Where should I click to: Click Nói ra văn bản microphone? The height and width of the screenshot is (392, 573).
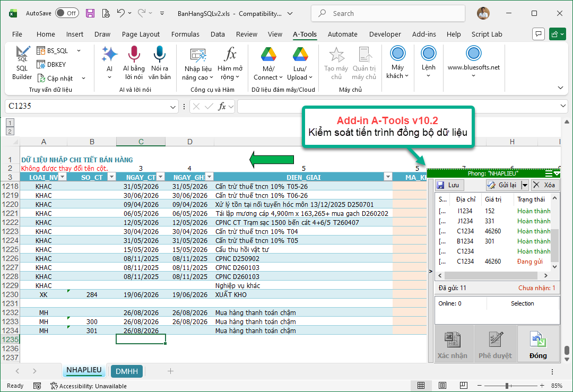click(159, 54)
